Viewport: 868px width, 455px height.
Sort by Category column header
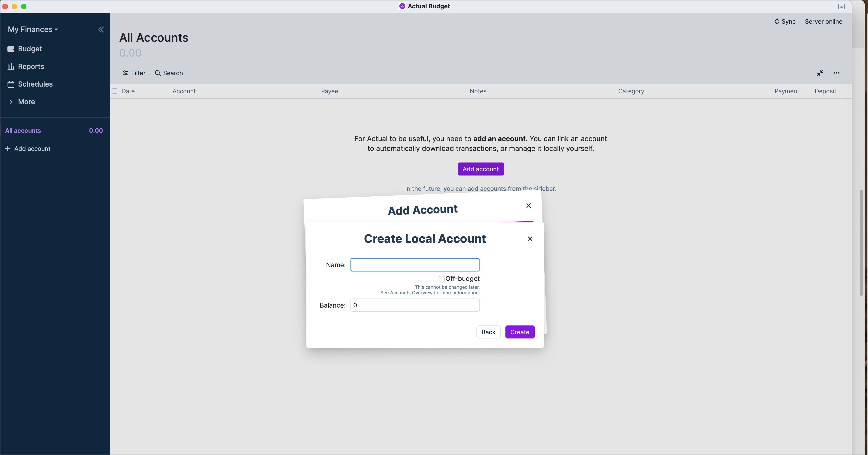coord(631,91)
